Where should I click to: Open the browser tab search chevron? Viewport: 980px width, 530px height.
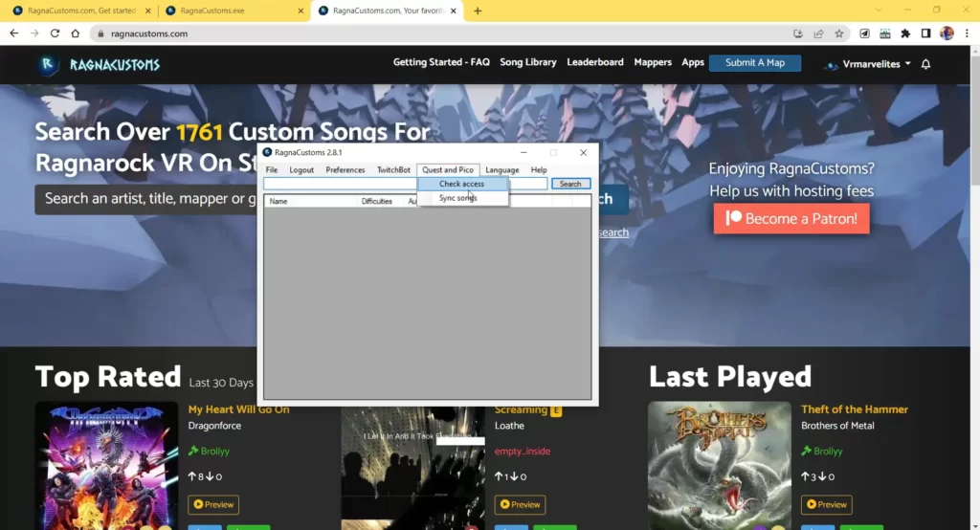(879, 10)
